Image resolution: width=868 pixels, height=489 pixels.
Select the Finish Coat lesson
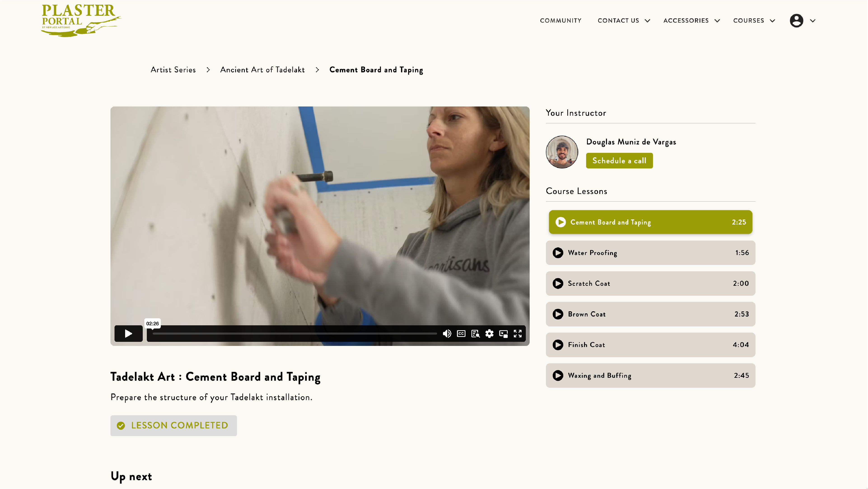coord(650,345)
